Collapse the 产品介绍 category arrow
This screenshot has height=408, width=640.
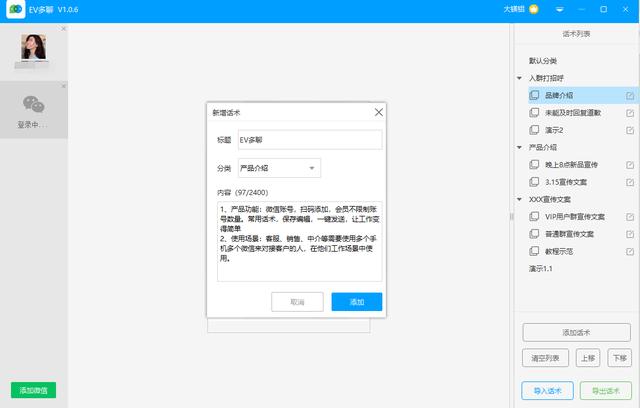[x=519, y=147]
